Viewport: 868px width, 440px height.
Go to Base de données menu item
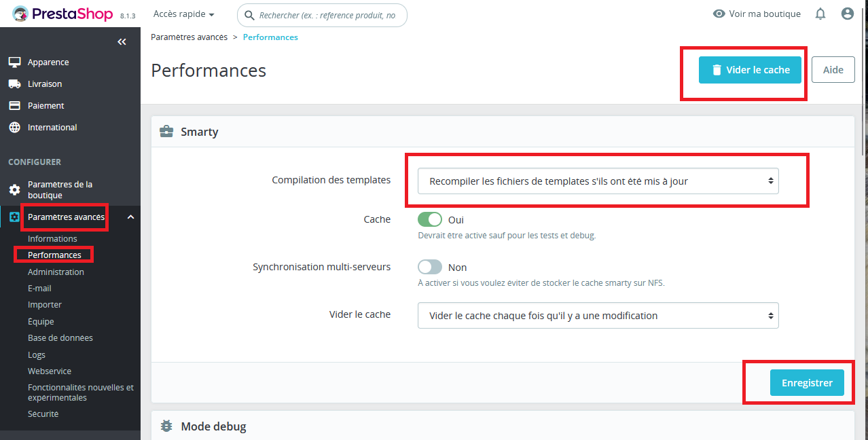click(60, 337)
